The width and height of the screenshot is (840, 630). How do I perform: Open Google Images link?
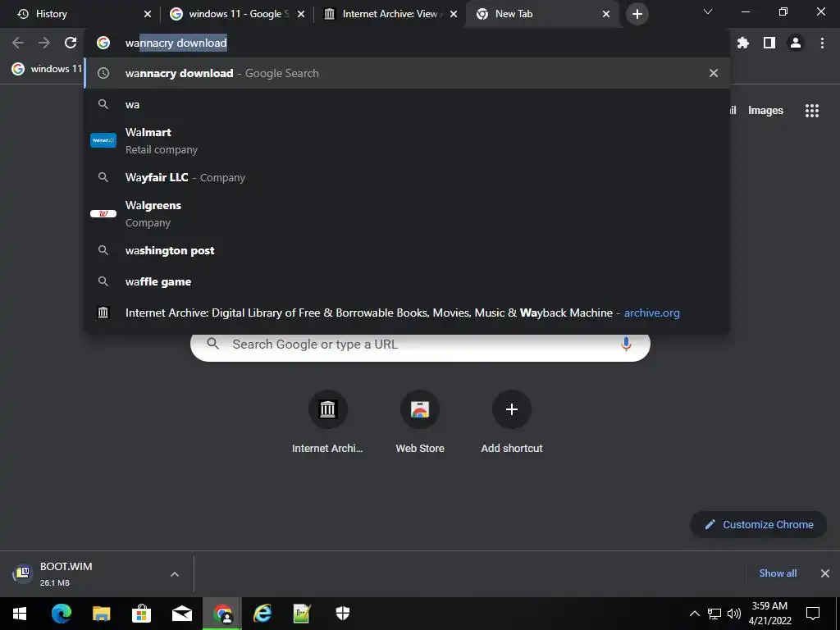point(765,111)
